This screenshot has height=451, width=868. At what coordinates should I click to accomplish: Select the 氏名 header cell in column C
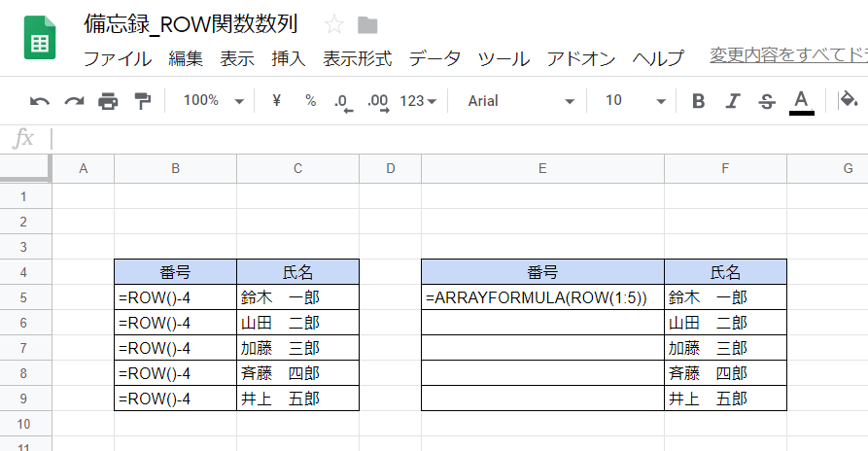click(297, 272)
